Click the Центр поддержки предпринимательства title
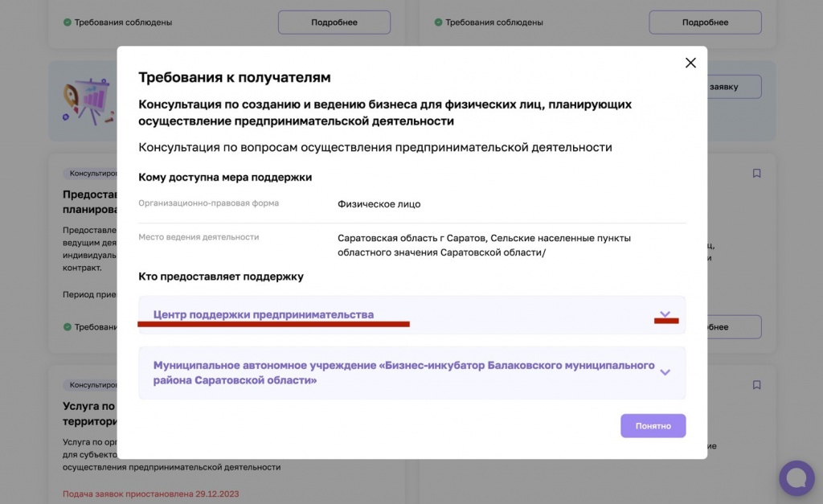Image resolution: width=823 pixels, height=504 pixels. (263, 314)
